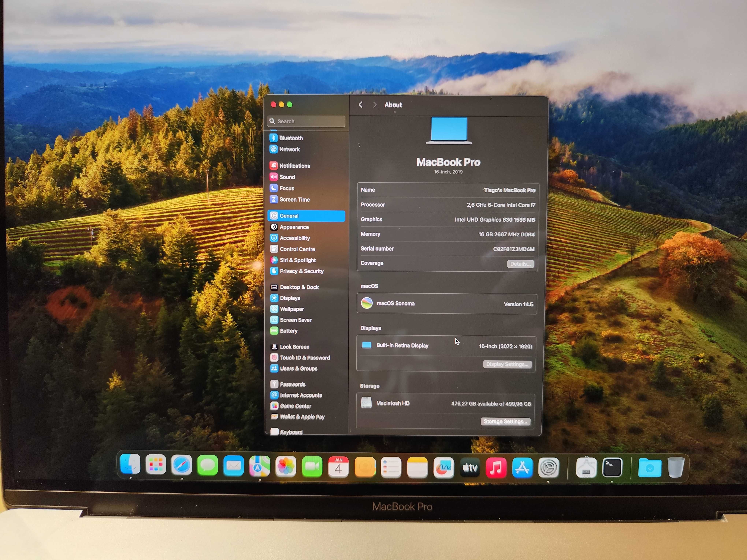Viewport: 747px width, 560px height.
Task: Click the Storage Settings button
Action: [x=506, y=421]
